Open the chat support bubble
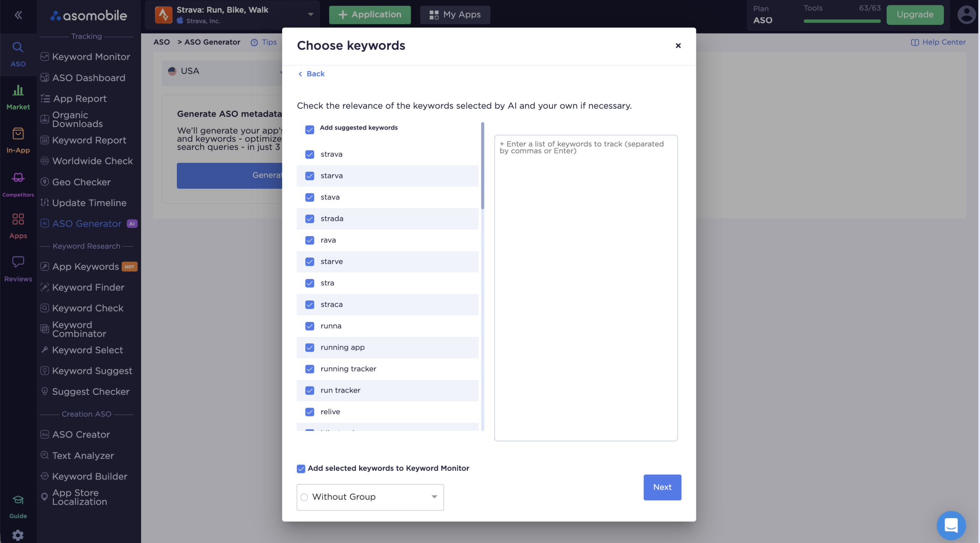 [x=951, y=525]
